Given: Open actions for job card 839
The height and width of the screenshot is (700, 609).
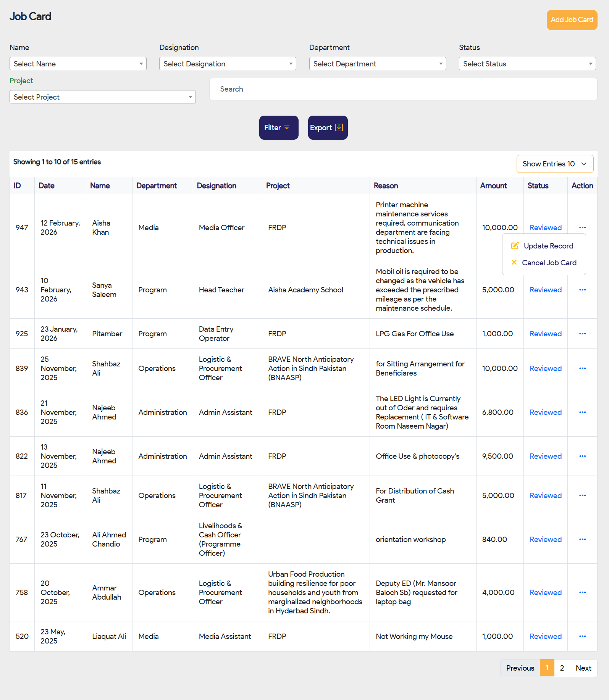Looking at the screenshot, I should (582, 368).
